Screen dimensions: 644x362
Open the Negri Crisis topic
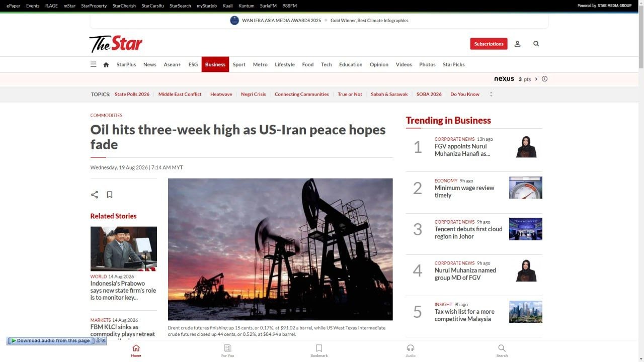253,94
